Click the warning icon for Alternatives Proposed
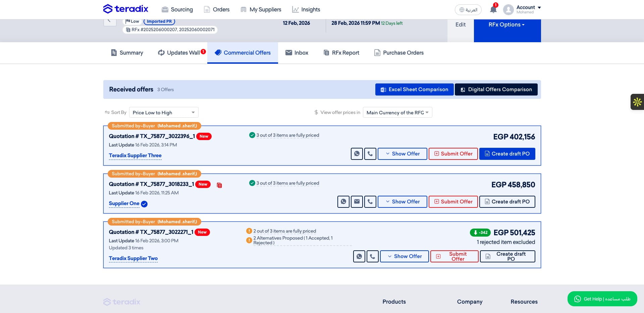Screen dimensions: 644x313 pos(249,240)
